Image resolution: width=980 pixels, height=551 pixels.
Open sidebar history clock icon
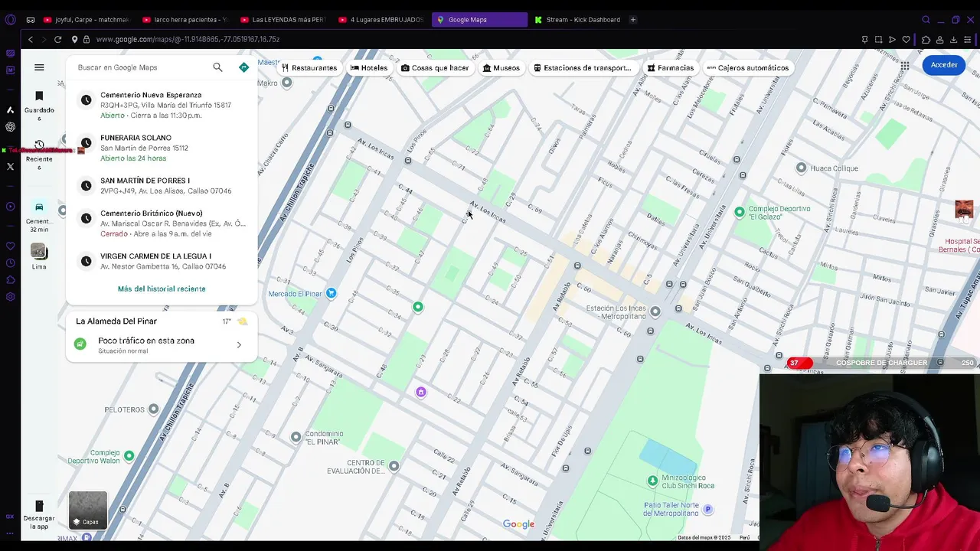click(10, 262)
